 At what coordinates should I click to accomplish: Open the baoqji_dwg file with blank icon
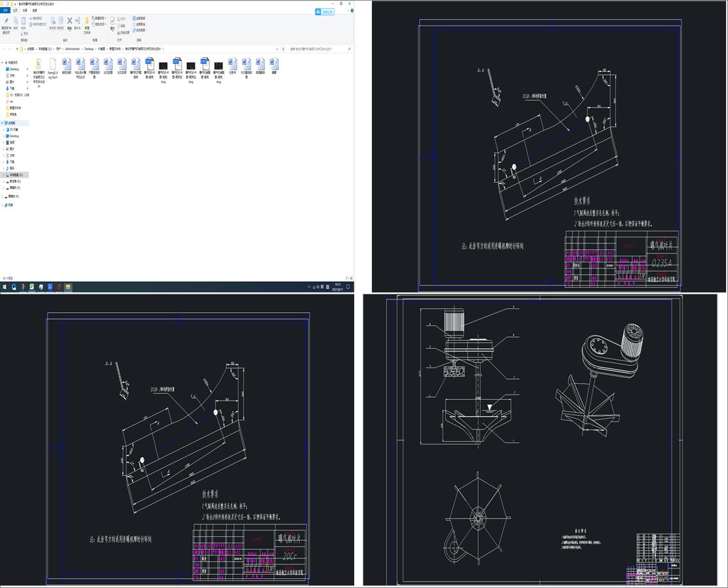52,64
